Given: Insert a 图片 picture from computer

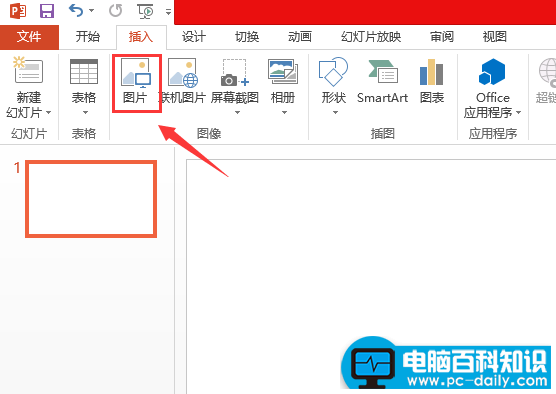Looking at the screenshot, I should [x=136, y=83].
